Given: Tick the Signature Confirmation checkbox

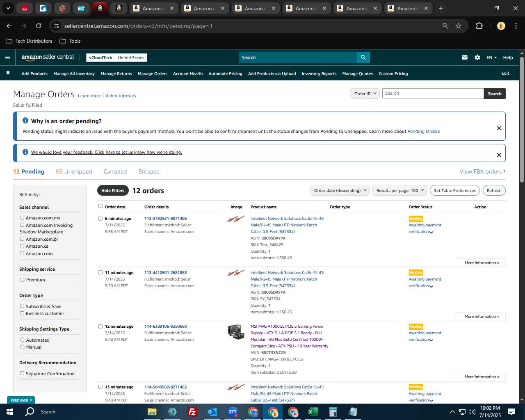Looking at the screenshot, I should [x=22, y=373].
